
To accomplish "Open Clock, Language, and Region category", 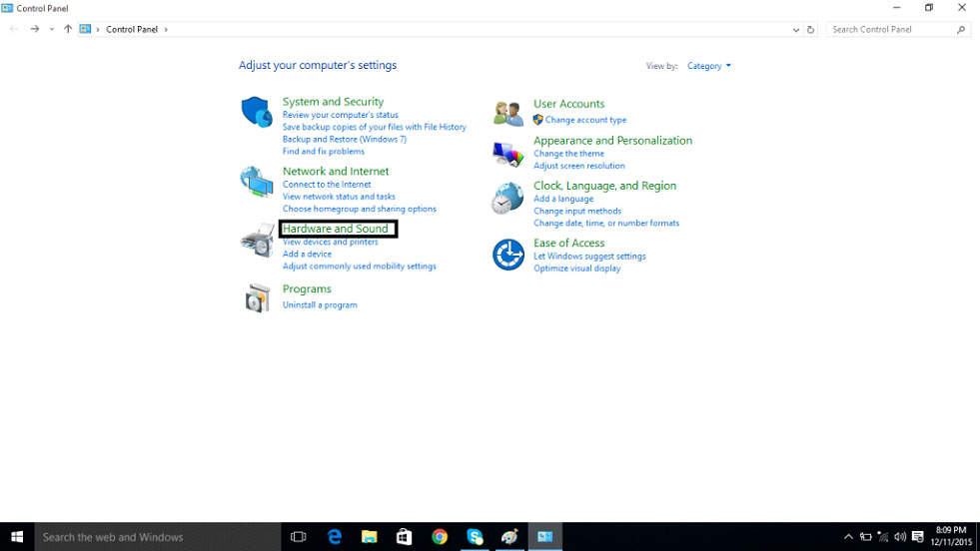I will (x=604, y=186).
